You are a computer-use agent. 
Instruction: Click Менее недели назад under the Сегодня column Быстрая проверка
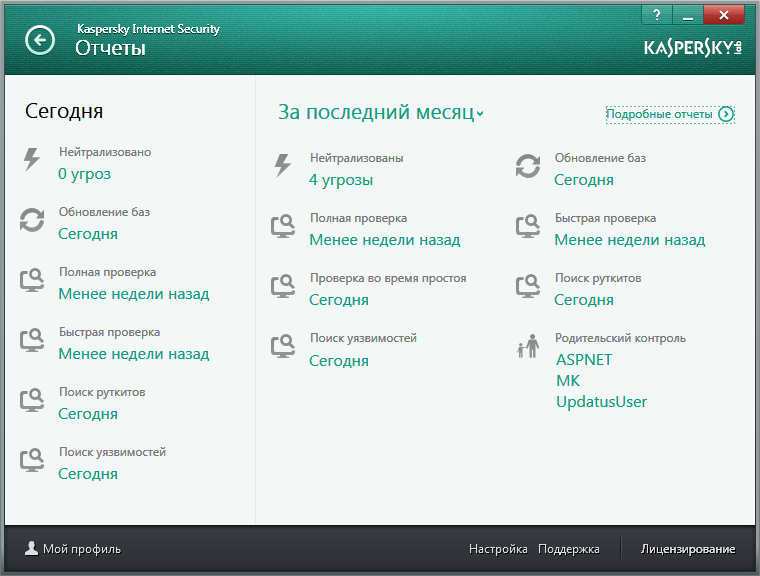[x=134, y=354]
